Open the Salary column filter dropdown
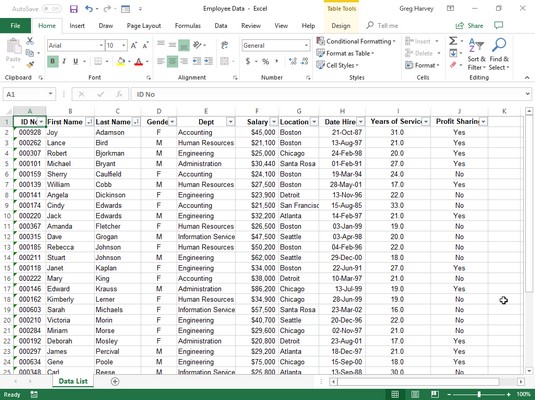This screenshot has height=400, width=535. point(274,122)
